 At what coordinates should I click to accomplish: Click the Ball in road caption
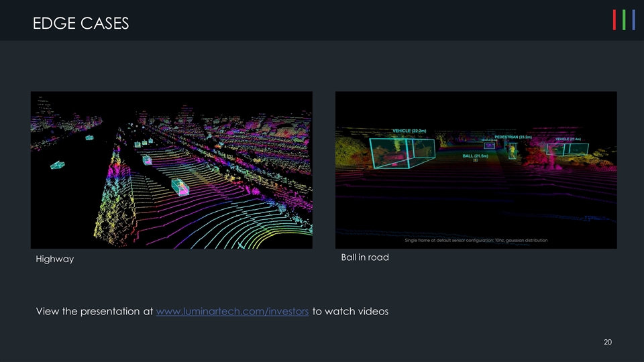point(364,257)
